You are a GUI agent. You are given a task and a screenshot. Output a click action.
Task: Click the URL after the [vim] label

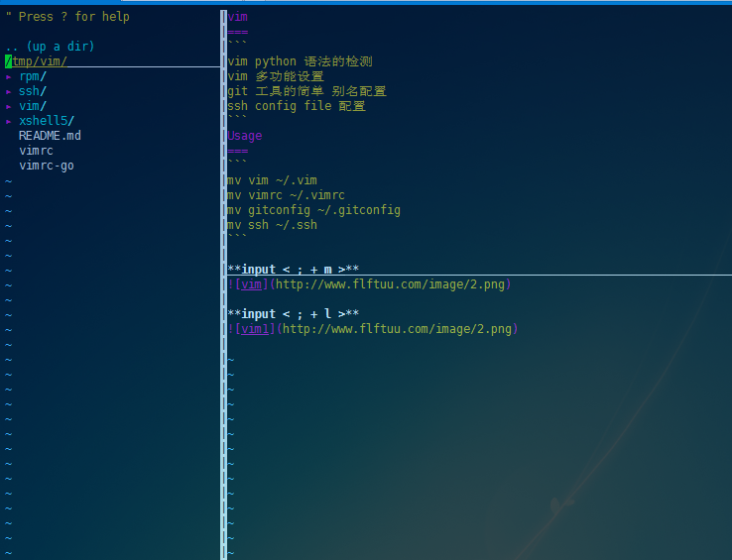click(390, 284)
